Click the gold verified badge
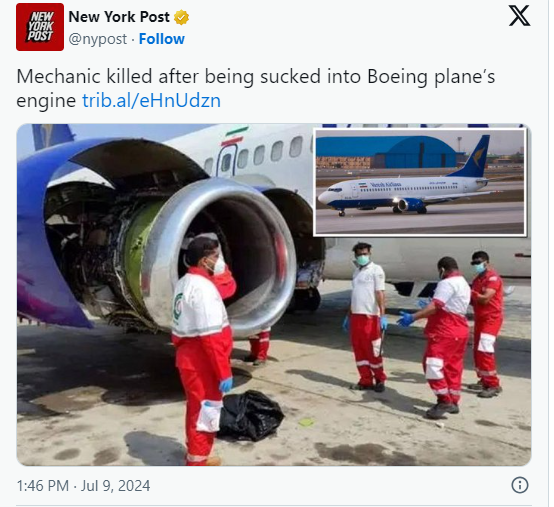Screen dimensions: 554x507 tap(181, 17)
